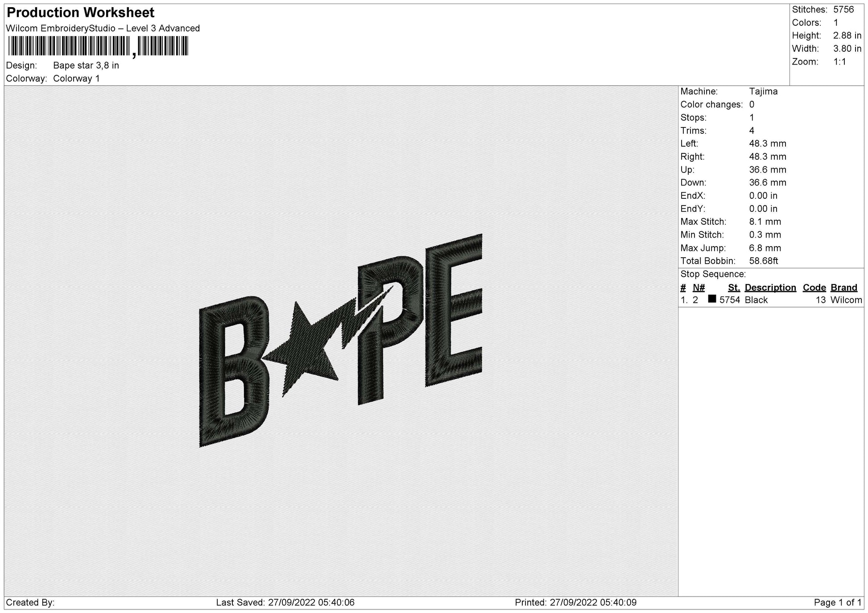Select the thread description 'Black'
The image size is (868, 613).
(x=756, y=300)
